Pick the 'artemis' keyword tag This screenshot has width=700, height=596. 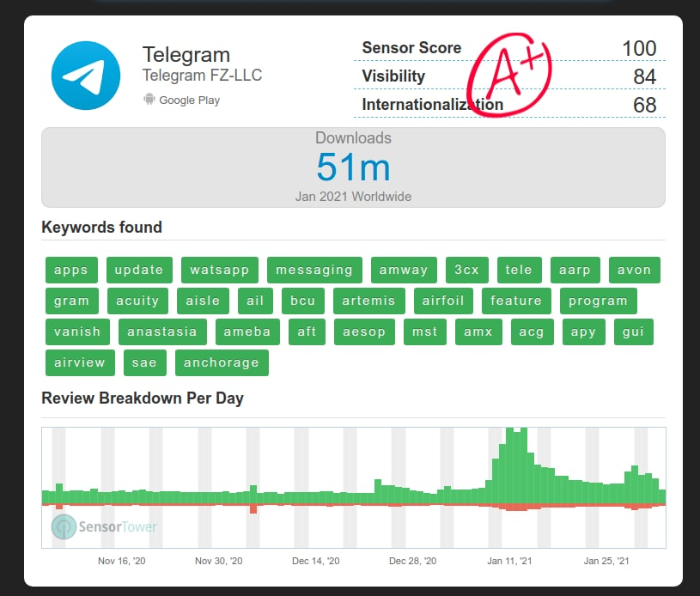coord(369,301)
